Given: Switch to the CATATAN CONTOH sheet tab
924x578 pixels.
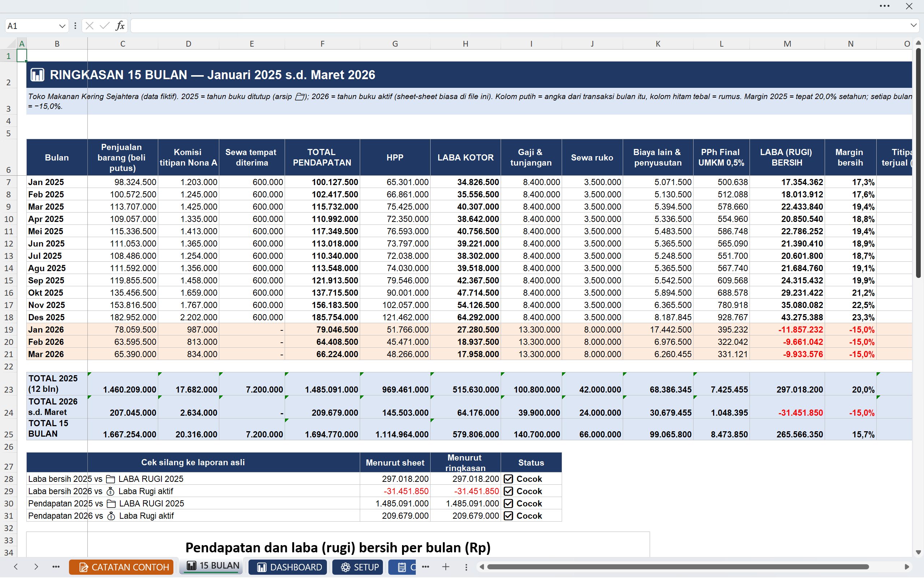Looking at the screenshot, I should coord(121,567).
